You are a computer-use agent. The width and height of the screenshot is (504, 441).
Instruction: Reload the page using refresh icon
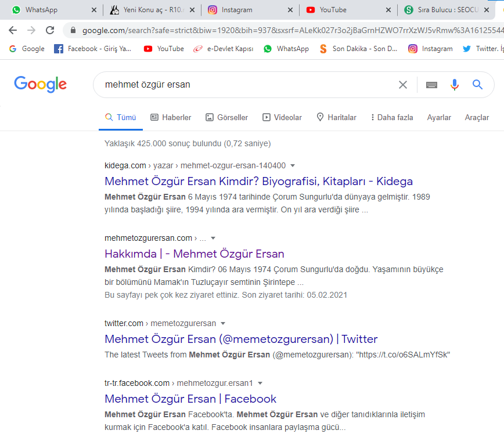(x=50, y=30)
